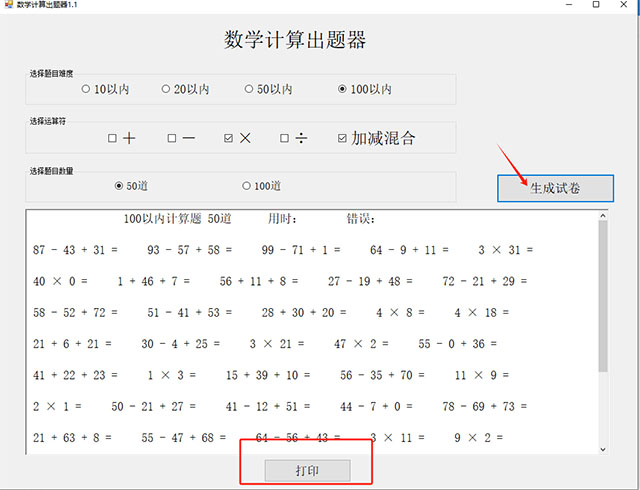This screenshot has height=490, width=640.
Task: Click the problem '3 × 31 ='
Action: click(x=506, y=250)
